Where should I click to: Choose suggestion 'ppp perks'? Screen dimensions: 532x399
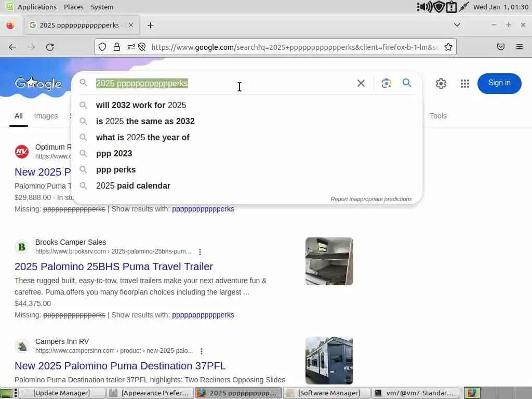click(x=247, y=170)
